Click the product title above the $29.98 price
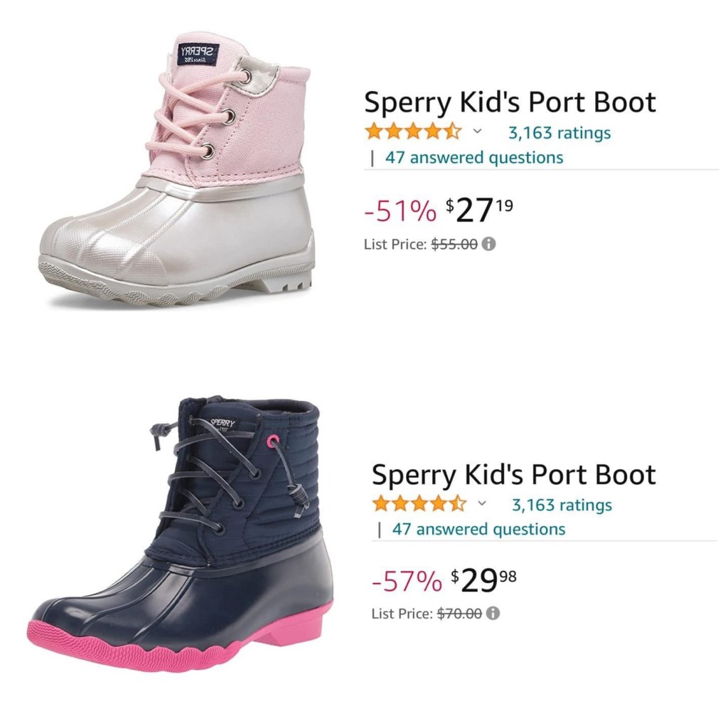The width and height of the screenshot is (728, 728). [513, 475]
